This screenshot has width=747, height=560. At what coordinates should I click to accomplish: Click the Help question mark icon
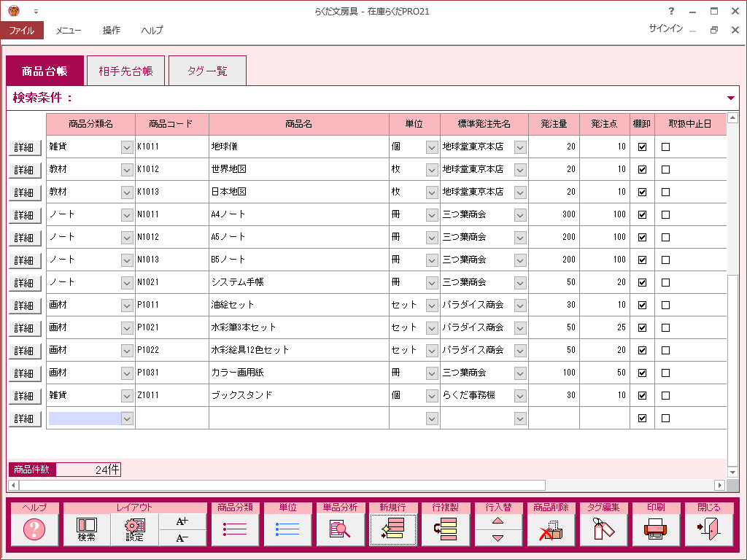click(34, 529)
